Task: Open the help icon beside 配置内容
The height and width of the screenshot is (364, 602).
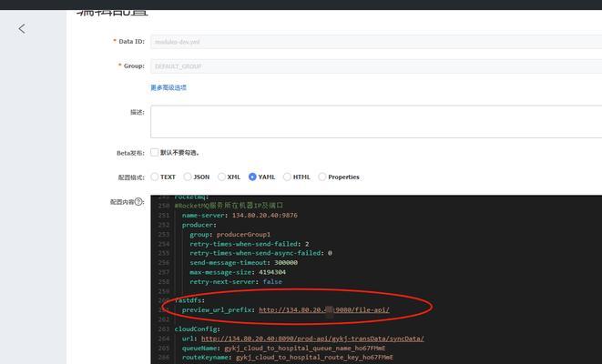Action: (x=138, y=201)
